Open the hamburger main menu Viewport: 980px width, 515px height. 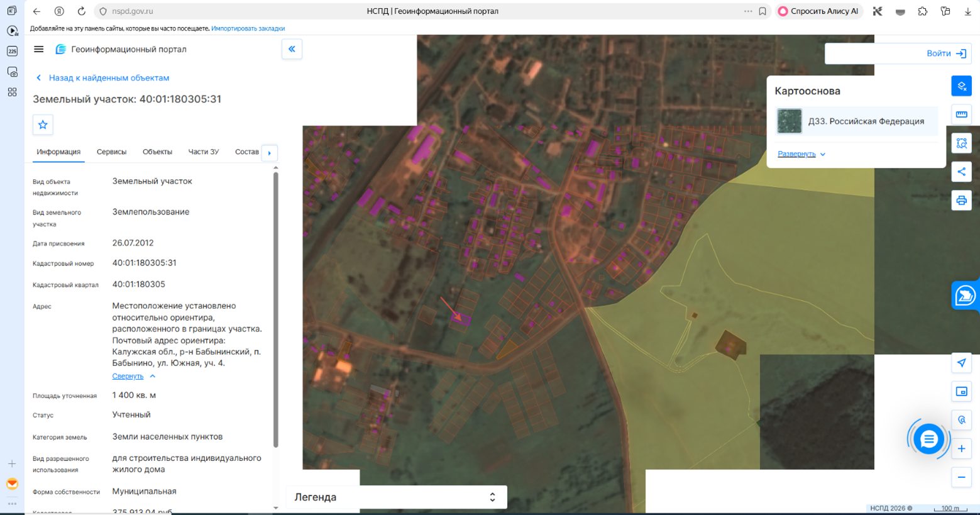point(39,49)
